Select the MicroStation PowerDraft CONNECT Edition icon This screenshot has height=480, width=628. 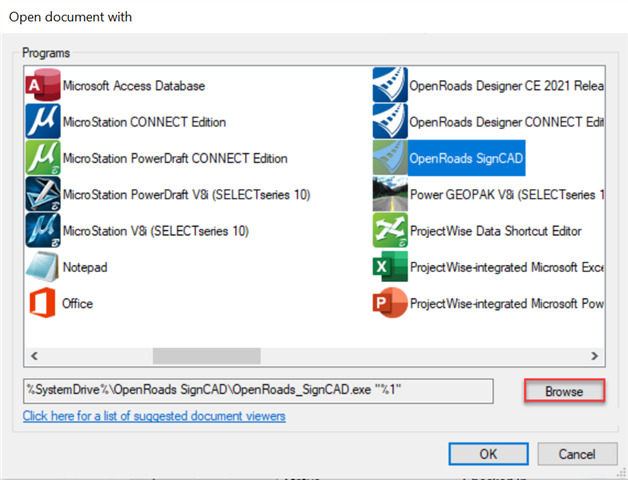point(43,157)
